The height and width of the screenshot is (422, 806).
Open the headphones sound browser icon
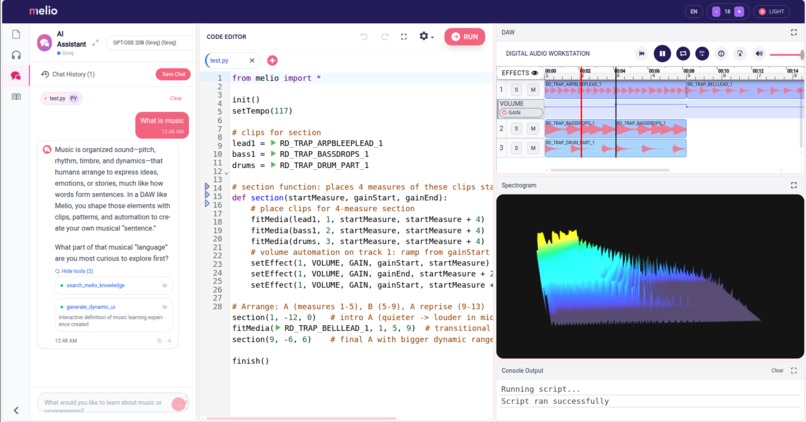[16, 55]
